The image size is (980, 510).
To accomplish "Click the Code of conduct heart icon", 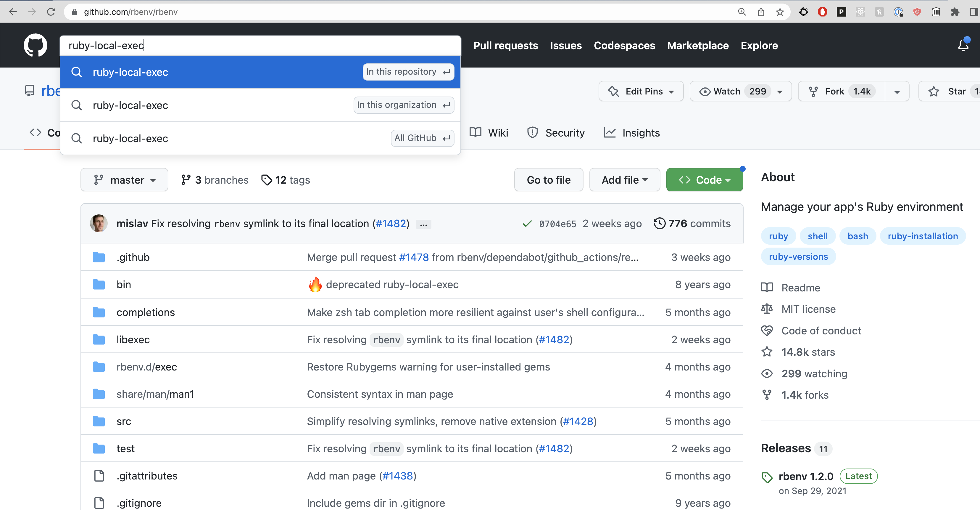I will tap(767, 331).
